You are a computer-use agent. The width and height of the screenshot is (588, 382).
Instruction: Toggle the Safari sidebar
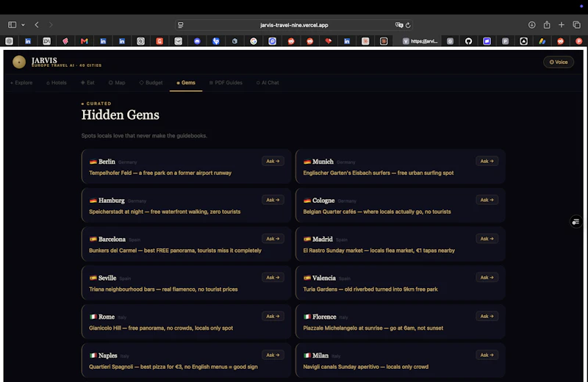click(x=12, y=25)
